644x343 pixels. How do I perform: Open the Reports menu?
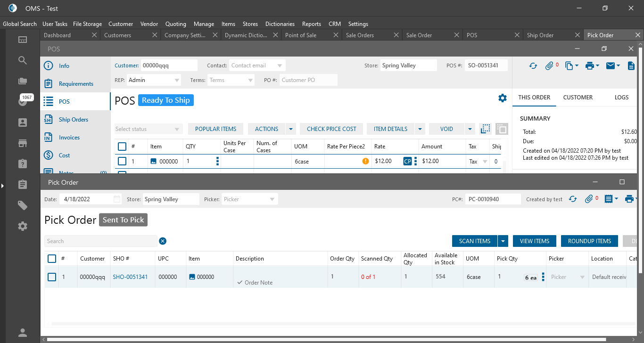tap(312, 24)
